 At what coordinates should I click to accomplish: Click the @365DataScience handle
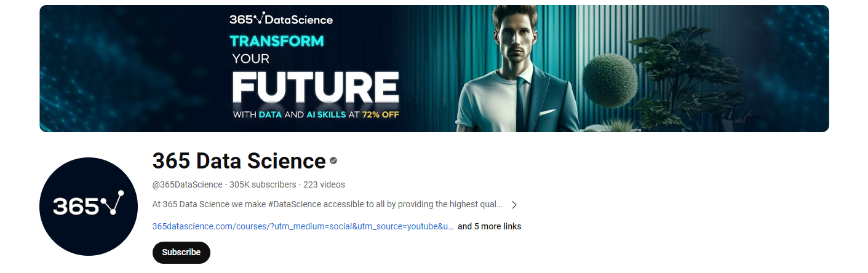pyautogui.click(x=187, y=184)
